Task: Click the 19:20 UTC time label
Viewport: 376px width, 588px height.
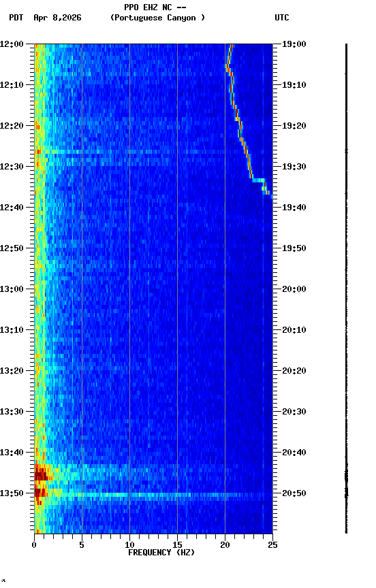Action: pyautogui.click(x=294, y=126)
